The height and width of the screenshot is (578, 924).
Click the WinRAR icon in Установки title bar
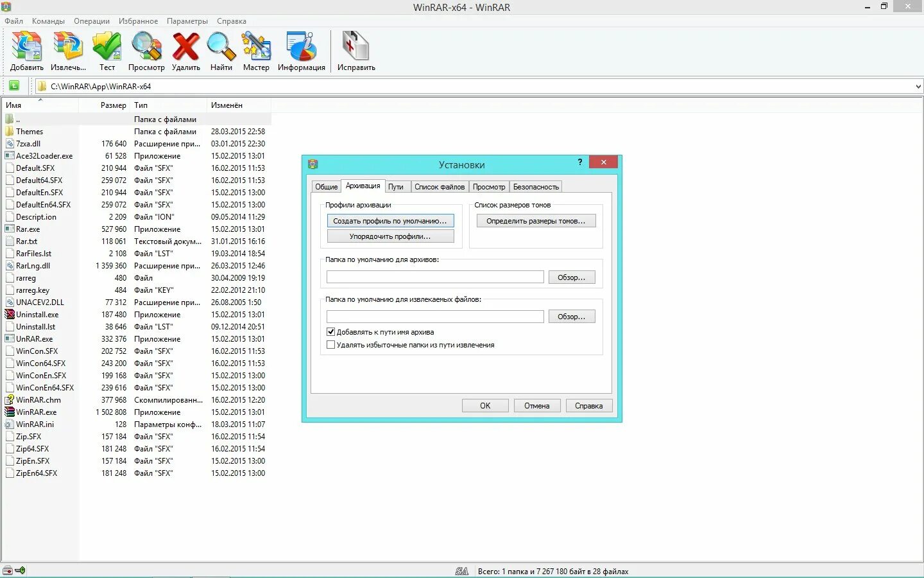pyautogui.click(x=312, y=164)
